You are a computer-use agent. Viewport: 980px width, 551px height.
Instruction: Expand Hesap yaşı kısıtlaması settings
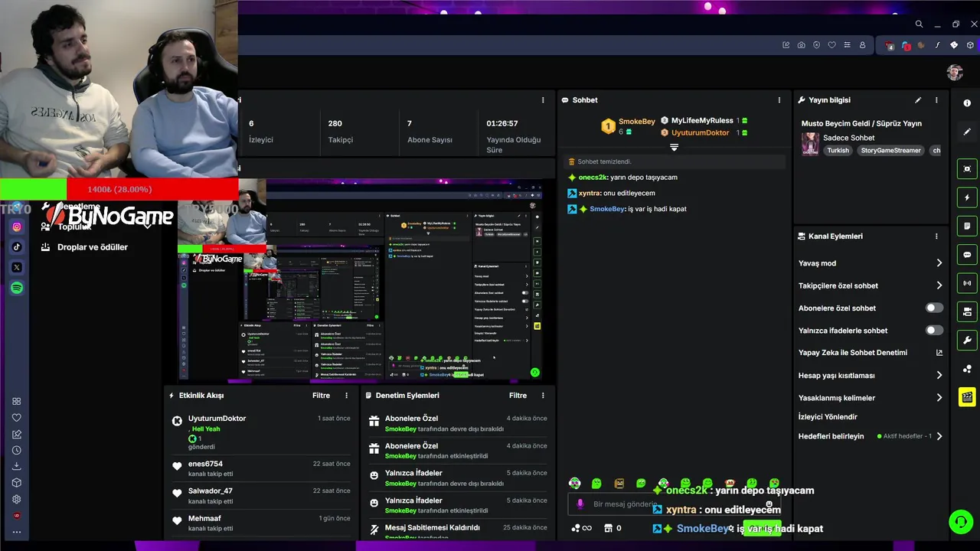coord(871,376)
